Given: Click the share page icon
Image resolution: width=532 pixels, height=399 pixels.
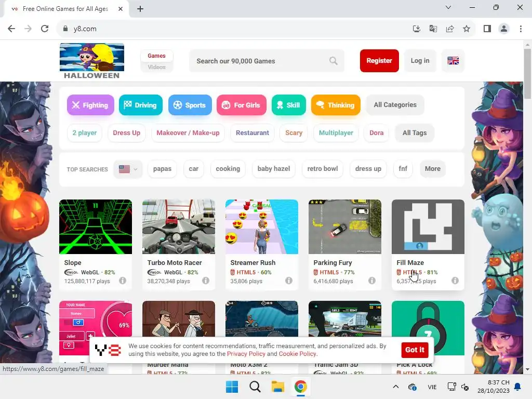Looking at the screenshot, I should click(x=450, y=29).
